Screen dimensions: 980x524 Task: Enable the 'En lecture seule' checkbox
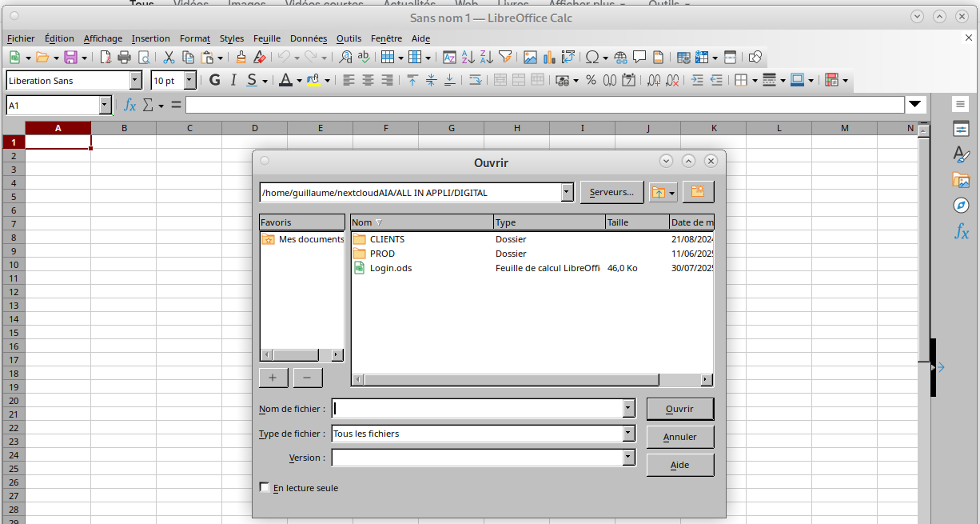click(x=265, y=487)
